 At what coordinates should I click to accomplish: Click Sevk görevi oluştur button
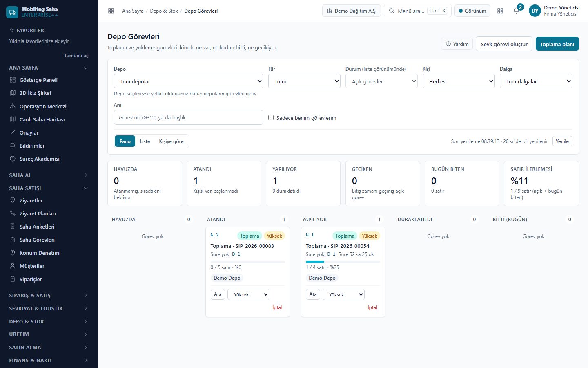click(x=504, y=44)
